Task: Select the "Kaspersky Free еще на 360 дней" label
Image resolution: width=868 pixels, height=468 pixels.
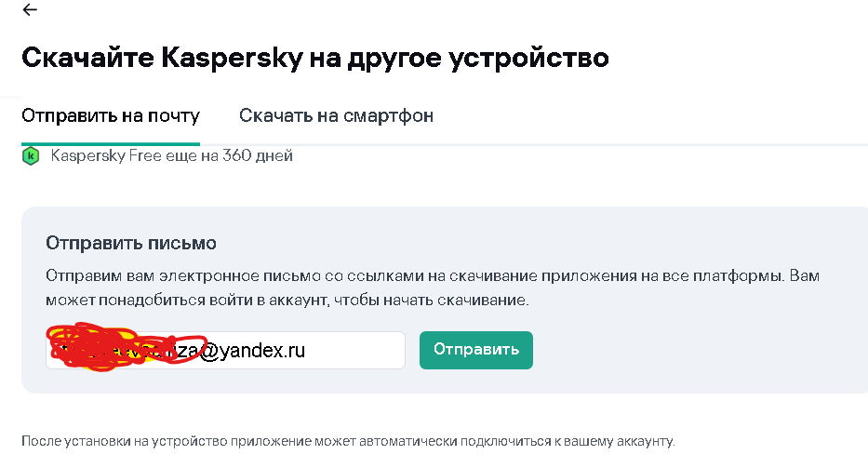Action: [x=172, y=155]
